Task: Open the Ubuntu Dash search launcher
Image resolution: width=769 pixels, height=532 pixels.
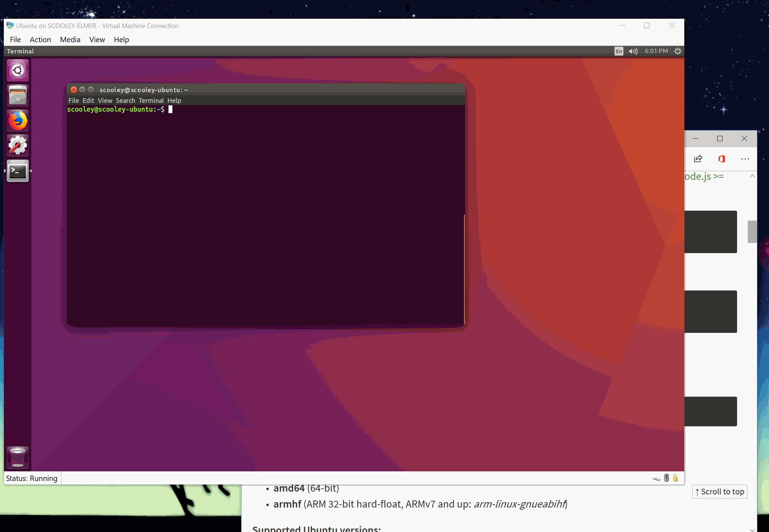Action: (18, 70)
